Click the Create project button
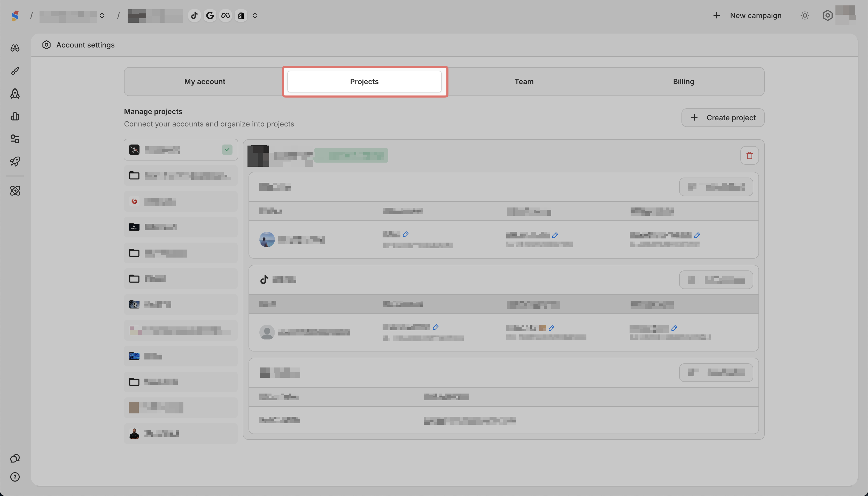 click(723, 117)
